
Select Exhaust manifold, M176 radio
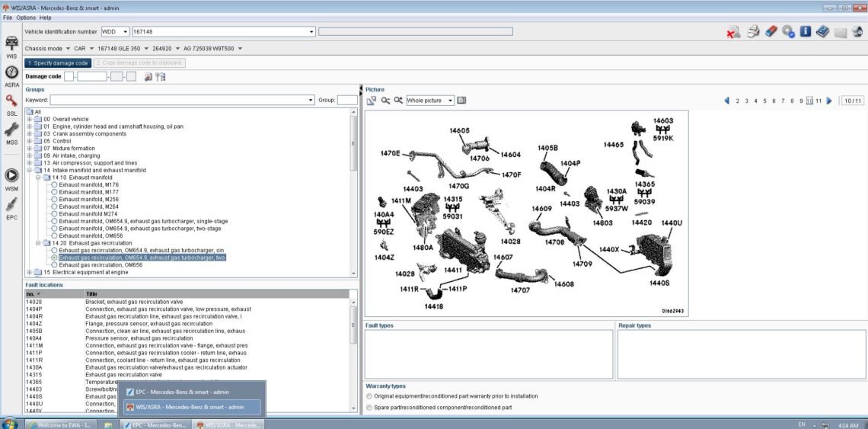(x=54, y=184)
